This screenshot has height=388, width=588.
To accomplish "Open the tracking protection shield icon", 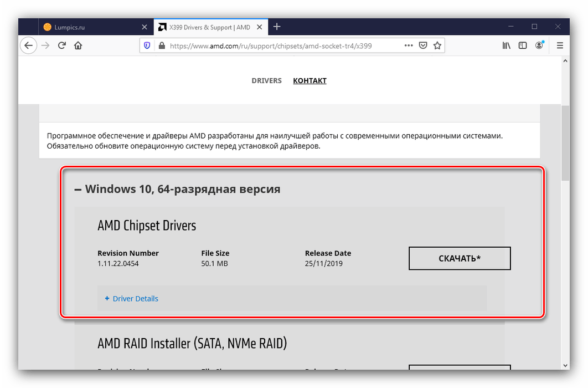I will tap(147, 46).
